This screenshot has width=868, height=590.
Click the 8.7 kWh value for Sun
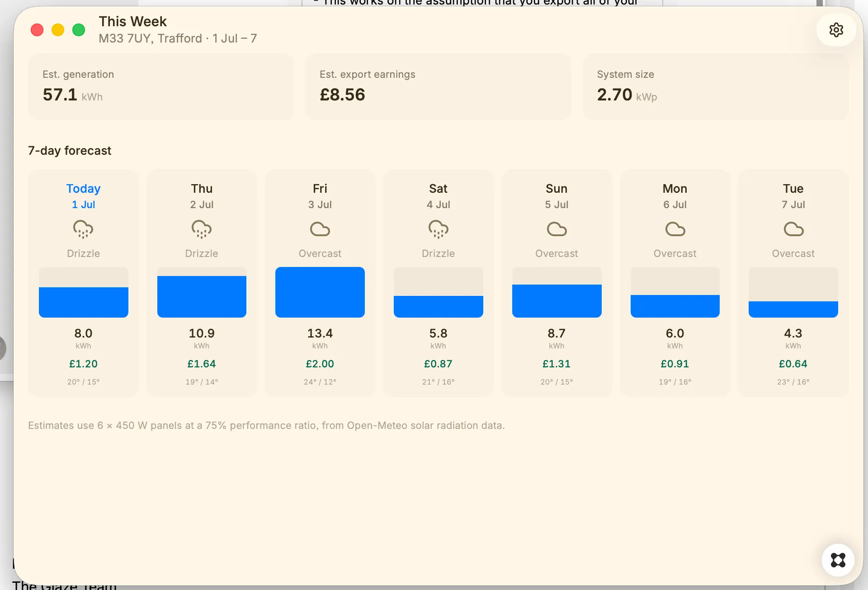click(557, 333)
